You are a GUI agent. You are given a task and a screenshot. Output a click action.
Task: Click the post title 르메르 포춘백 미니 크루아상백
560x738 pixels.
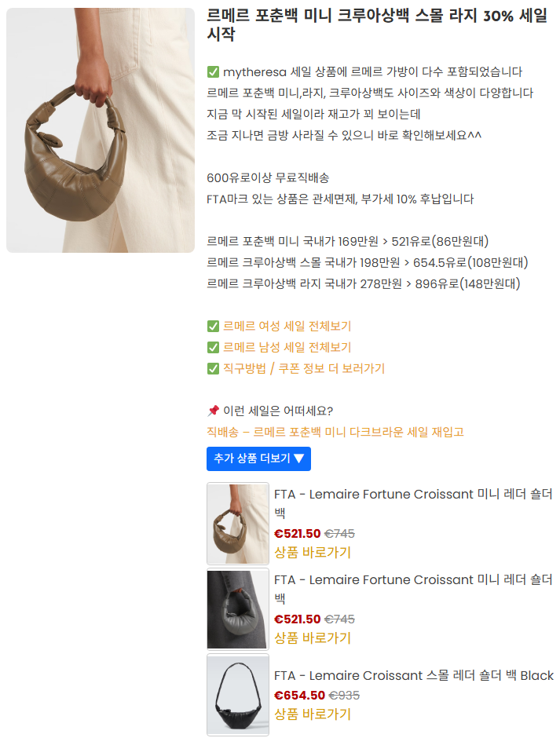pos(377,25)
